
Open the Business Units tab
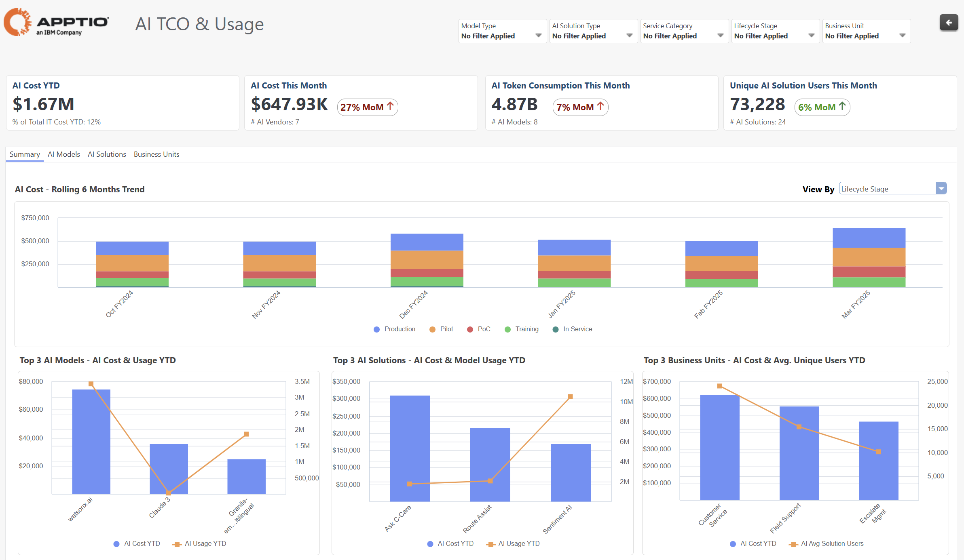(156, 154)
